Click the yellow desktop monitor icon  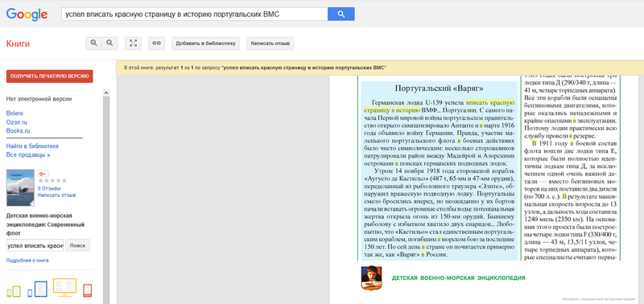pos(64,288)
